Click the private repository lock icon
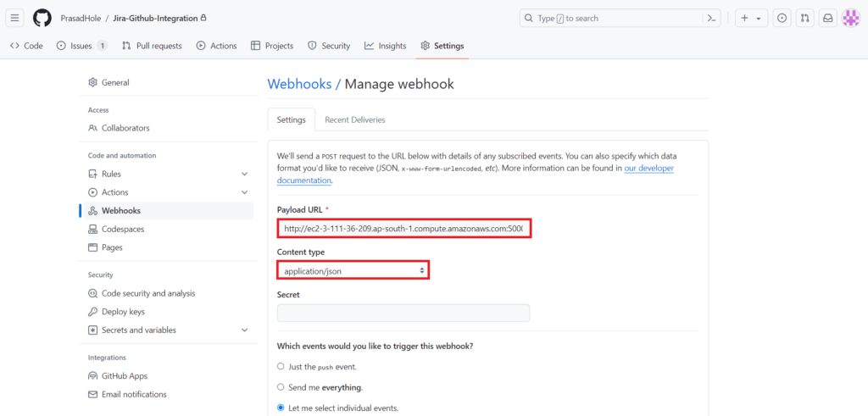The width and height of the screenshot is (868, 416). coord(203,18)
